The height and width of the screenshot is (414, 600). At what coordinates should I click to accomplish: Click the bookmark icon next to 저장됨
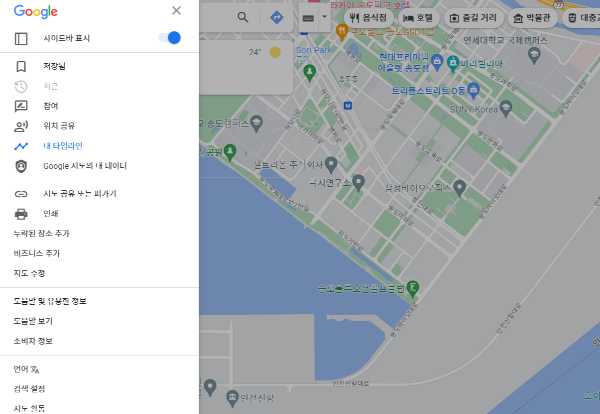point(21,66)
